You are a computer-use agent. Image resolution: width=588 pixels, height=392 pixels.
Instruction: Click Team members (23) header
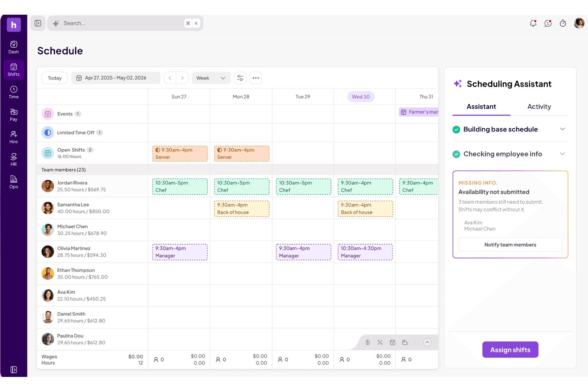(x=64, y=170)
